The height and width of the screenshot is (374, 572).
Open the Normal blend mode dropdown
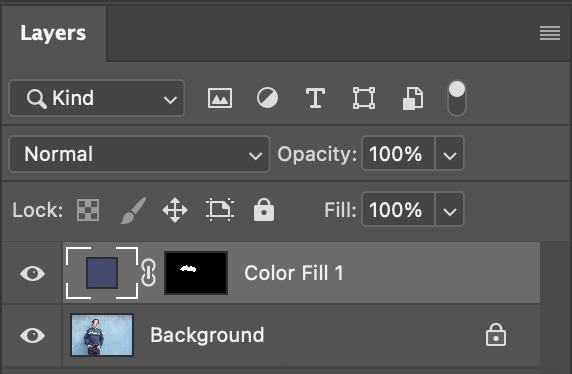pos(139,154)
